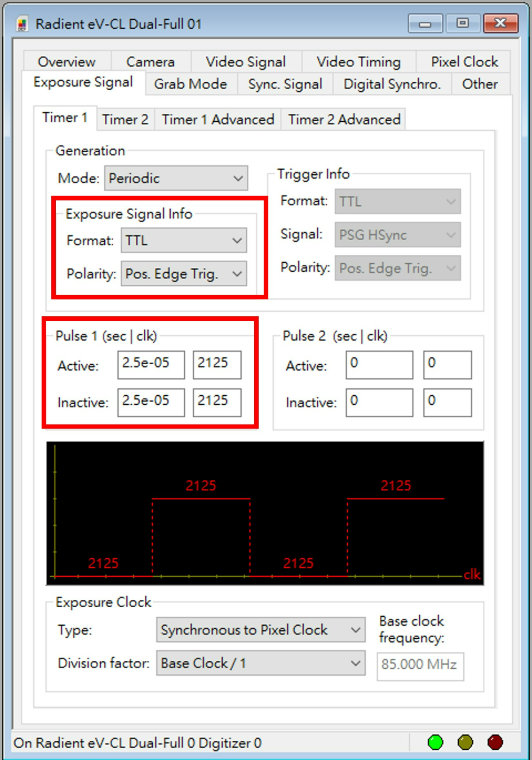Open the Sync. Signal tab
The image size is (532, 760).
point(285,84)
